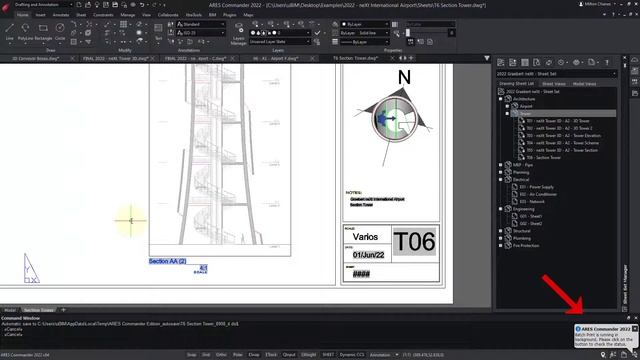The width and height of the screenshot is (640, 360).
Task: Open the ByLayer line color dropdown
Action: tap(365, 24)
